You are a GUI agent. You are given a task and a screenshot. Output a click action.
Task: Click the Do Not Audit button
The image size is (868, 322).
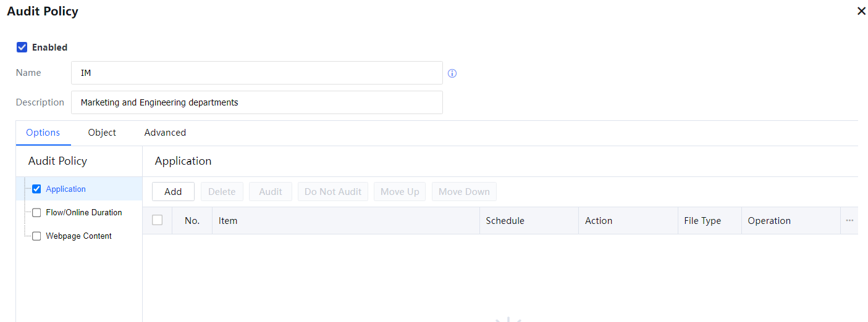pyautogui.click(x=333, y=192)
